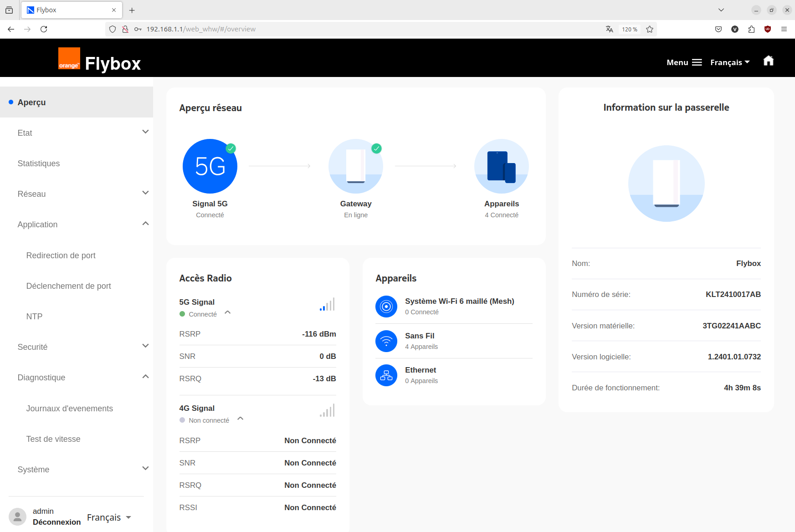
Task: Click the Ethernet devices label
Action: tap(421, 370)
